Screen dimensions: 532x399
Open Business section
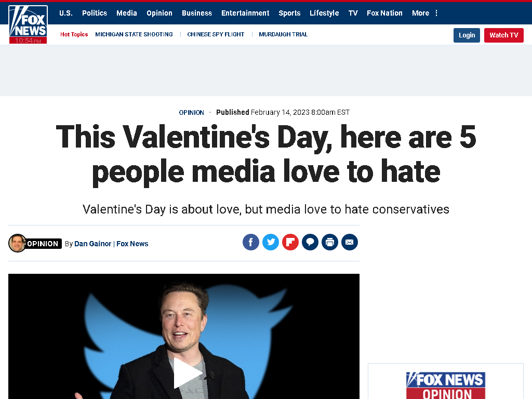click(197, 13)
